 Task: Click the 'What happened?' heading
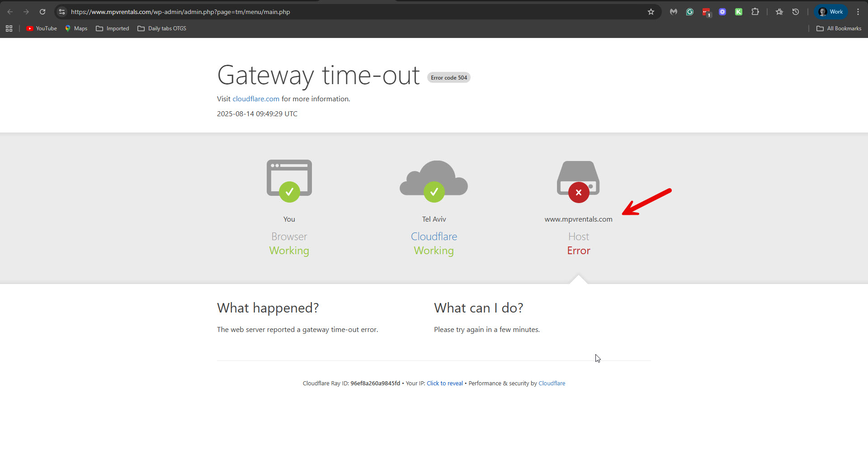[x=268, y=308]
